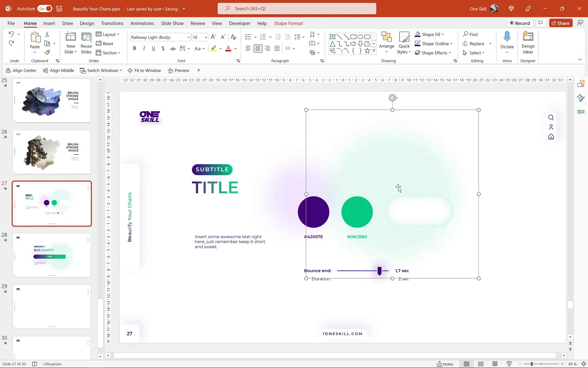
Task: Open Design Ideas pane
Action: coord(528,43)
